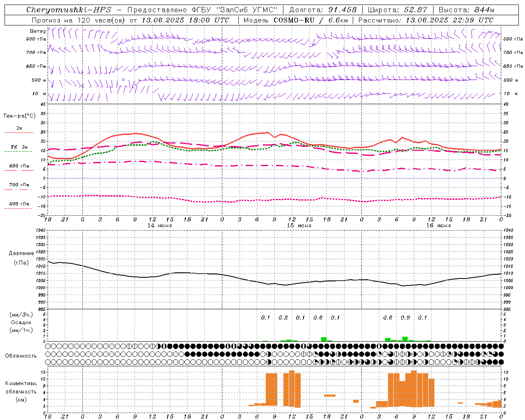Click the red 2м temperature legend line
The width and height of the screenshot is (525, 420).
pos(19,132)
